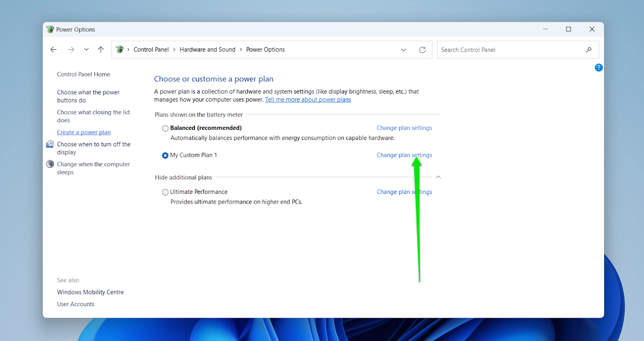Click the turn off display monitor icon
Viewport: 644px width, 341px height.
click(50, 144)
